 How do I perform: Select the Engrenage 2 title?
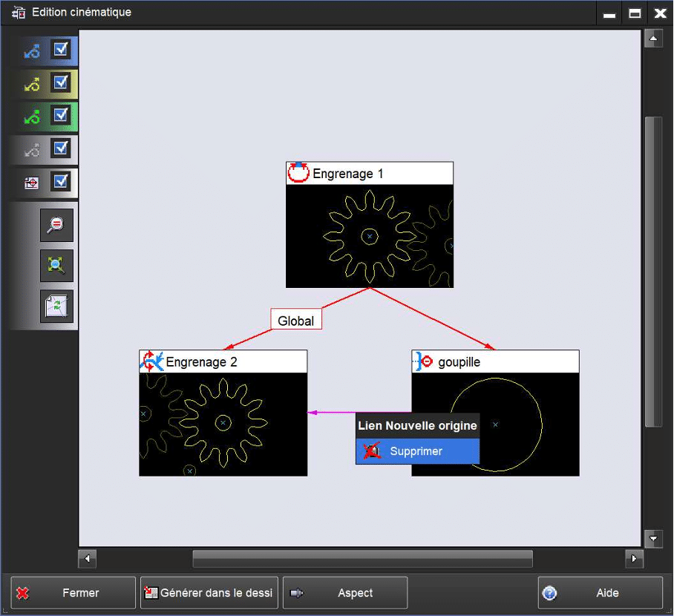coord(201,362)
